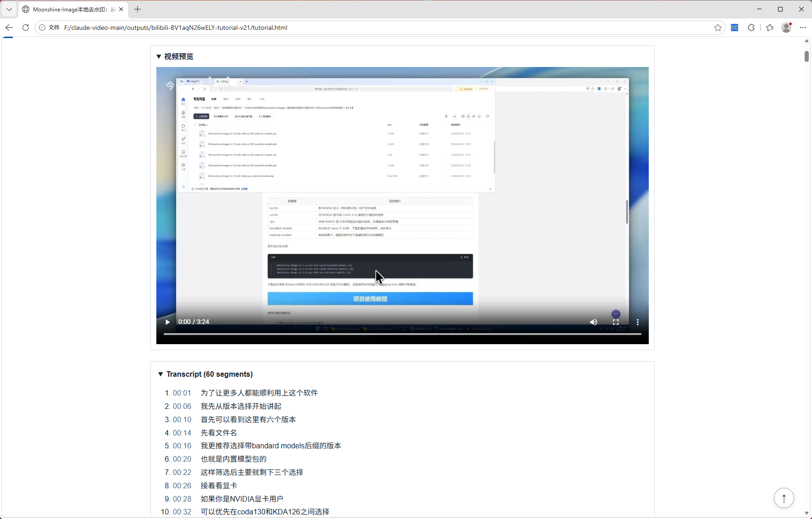Click the video time display 0:00 / 3:24
The height and width of the screenshot is (519, 812).
(193, 322)
